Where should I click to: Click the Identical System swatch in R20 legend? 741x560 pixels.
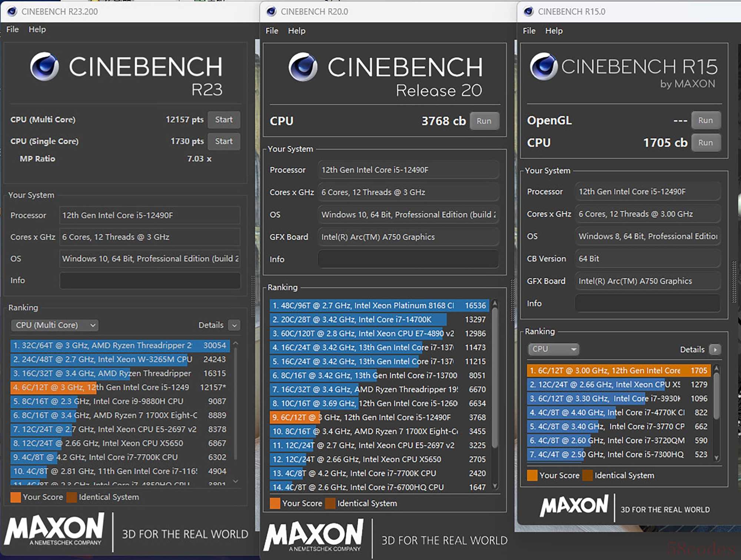330,503
